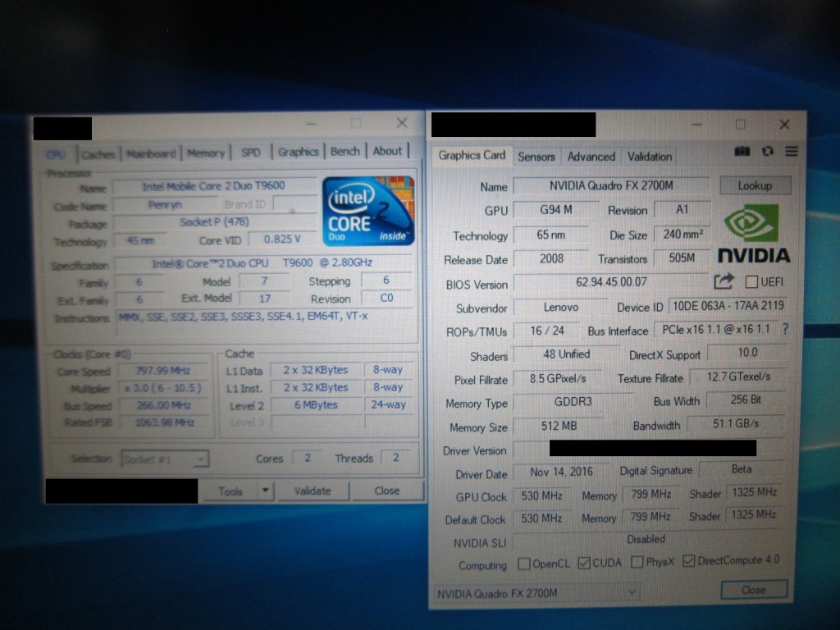Image resolution: width=840 pixels, height=630 pixels.
Task: Click the Digital Signature value Beta
Action: 742,469
